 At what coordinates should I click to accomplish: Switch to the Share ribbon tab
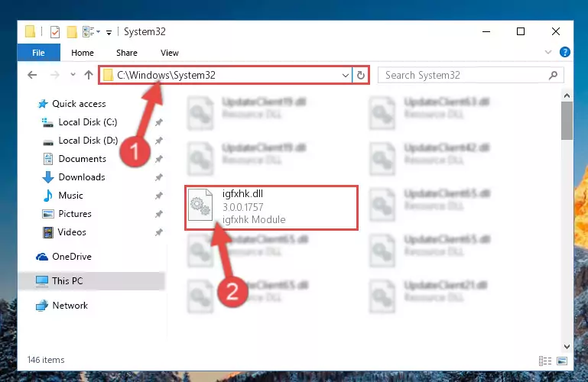click(x=127, y=53)
